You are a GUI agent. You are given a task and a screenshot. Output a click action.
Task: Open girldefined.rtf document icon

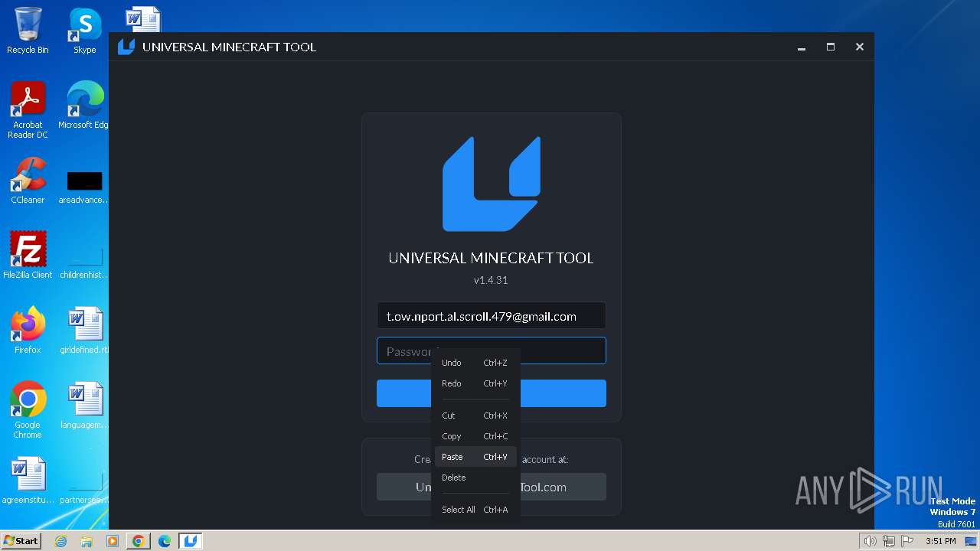click(x=84, y=330)
